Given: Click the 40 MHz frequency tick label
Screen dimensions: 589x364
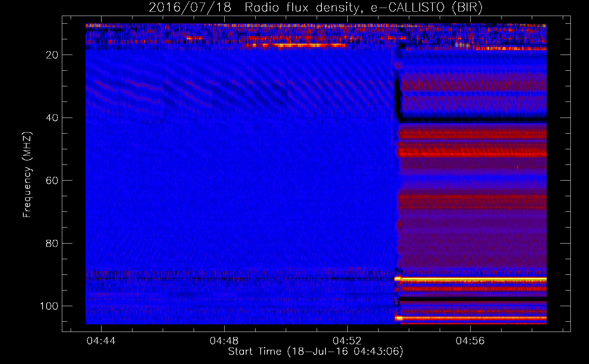Looking at the screenshot, I should coord(52,118).
